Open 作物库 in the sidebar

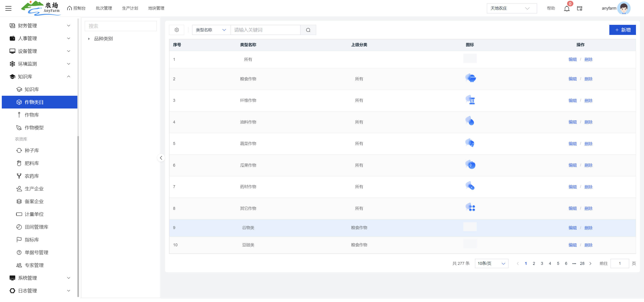tap(32, 115)
